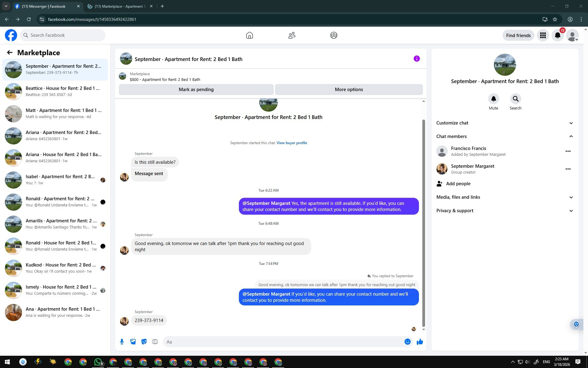Choose a sticker icon
588x368 pixels.
coord(144,342)
